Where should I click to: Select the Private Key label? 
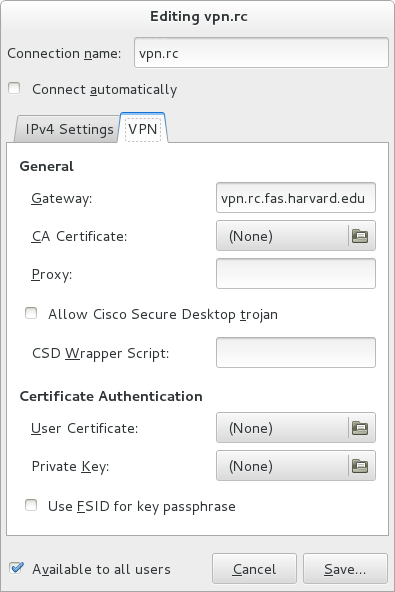tap(70, 466)
